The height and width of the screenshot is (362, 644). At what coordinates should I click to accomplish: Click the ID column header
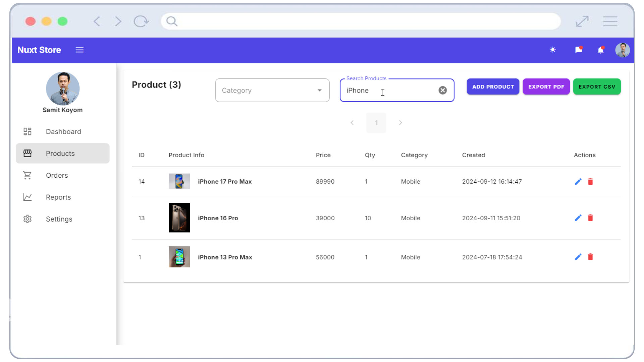pos(142,155)
